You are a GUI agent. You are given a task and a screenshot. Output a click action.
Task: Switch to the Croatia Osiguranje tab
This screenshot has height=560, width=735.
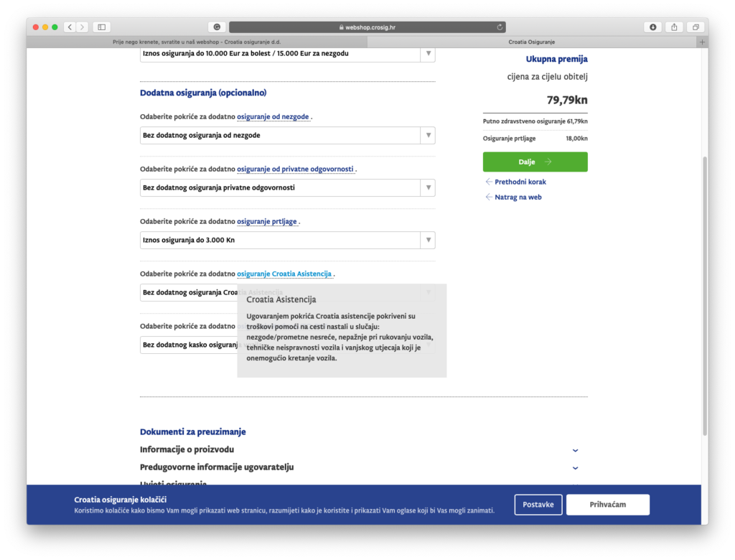[x=531, y=42]
